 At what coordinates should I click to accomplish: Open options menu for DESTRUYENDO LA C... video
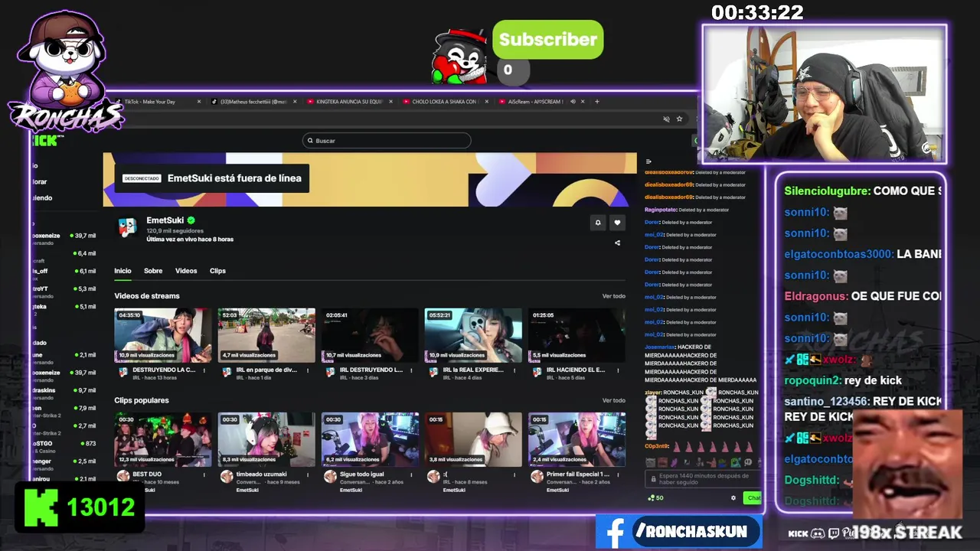[x=204, y=370]
